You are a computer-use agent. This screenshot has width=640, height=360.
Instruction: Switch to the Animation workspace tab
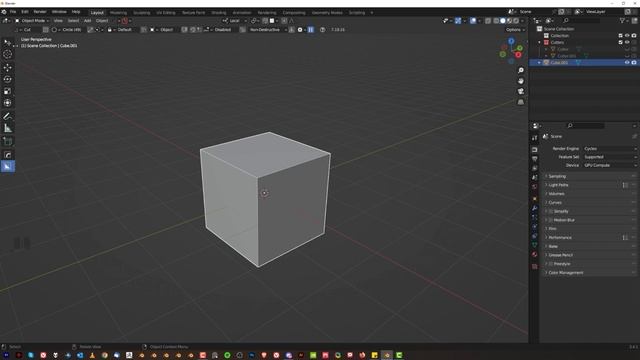pyautogui.click(x=242, y=13)
